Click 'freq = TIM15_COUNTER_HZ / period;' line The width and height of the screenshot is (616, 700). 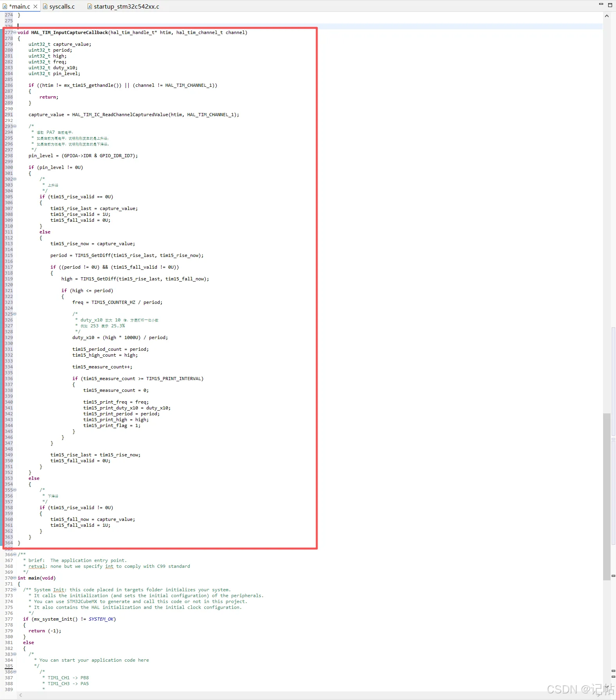click(x=117, y=302)
